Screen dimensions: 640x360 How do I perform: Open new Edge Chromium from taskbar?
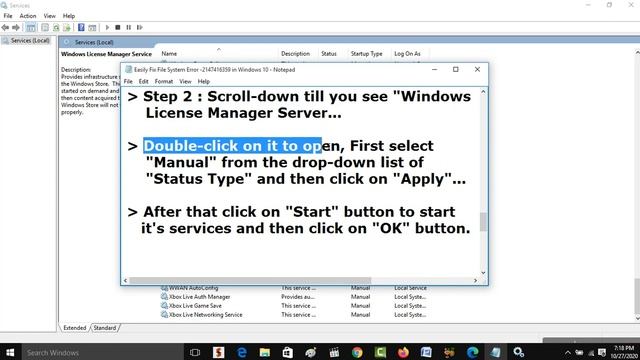(x=473, y=352)
